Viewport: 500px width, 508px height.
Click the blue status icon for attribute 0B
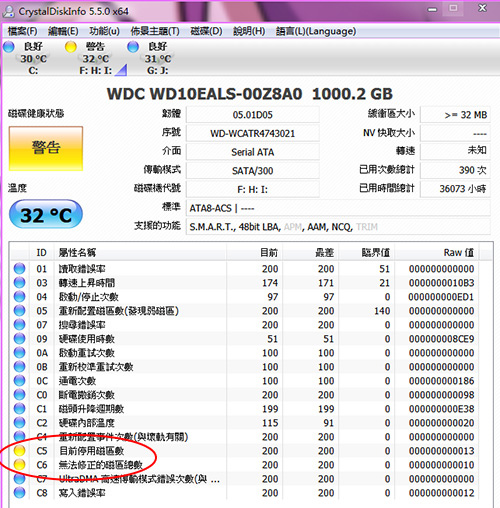pyautogui.click(x=19, y=366)
